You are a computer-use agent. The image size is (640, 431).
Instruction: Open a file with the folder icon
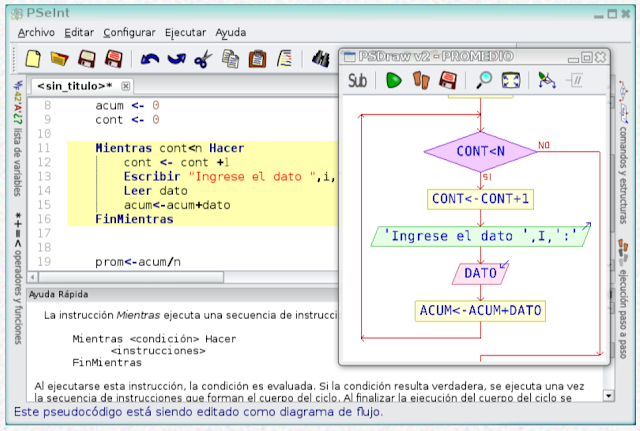(60, 59)
